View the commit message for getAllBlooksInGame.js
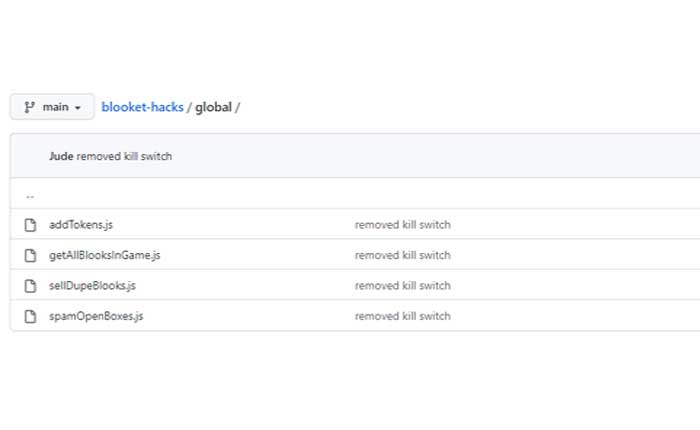The width and height of the screenshot is (700, 430). [x=402, y=255]
